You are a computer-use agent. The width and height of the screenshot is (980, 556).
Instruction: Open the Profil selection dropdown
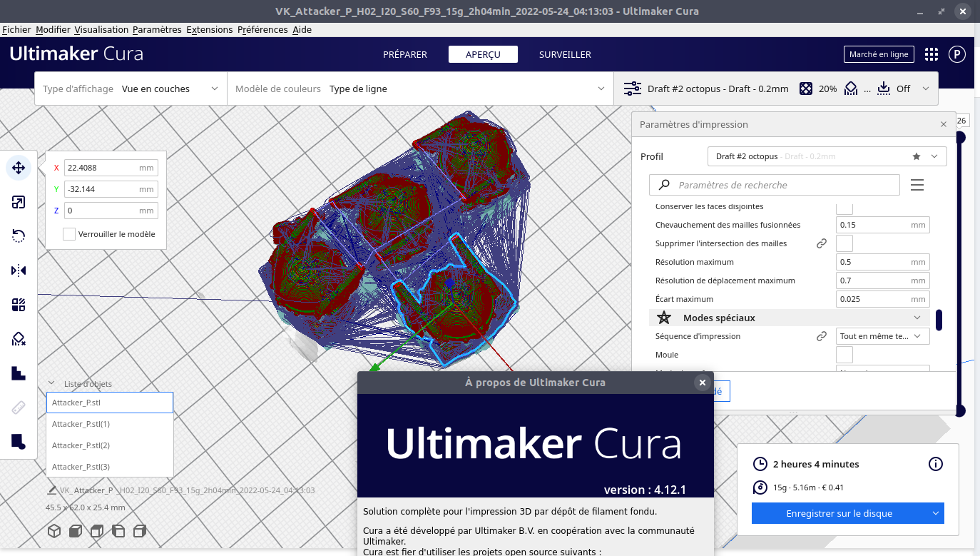tap(827, 156)
